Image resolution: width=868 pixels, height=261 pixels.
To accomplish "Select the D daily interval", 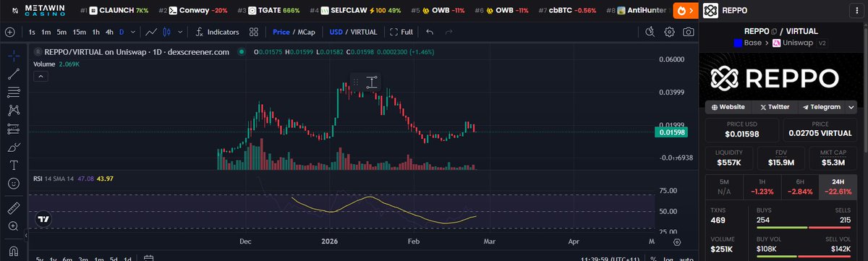I will point(122,32).
